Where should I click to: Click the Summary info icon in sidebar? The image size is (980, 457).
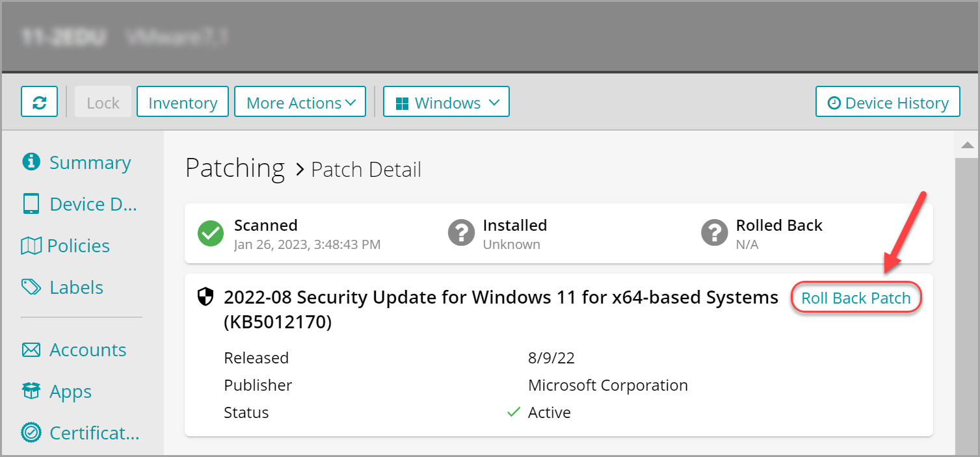tap(31, 162)
